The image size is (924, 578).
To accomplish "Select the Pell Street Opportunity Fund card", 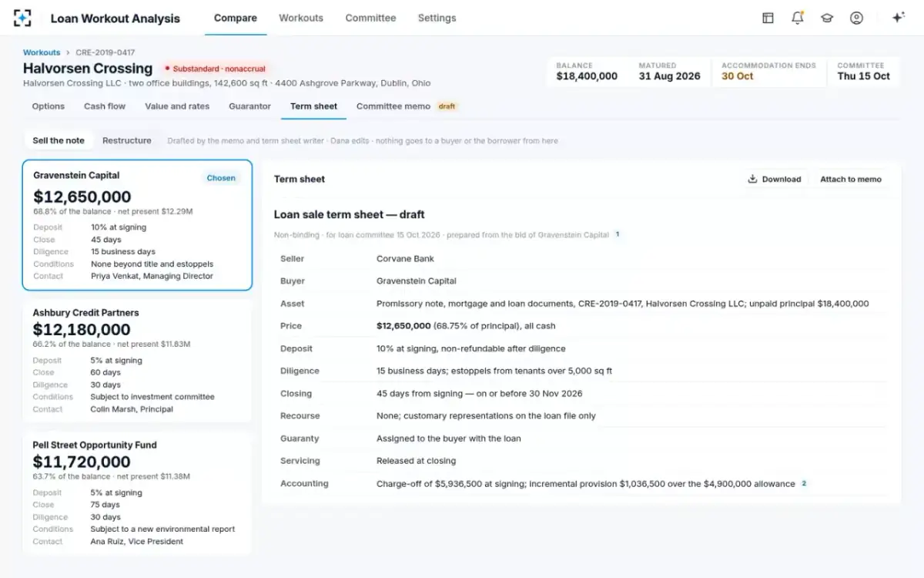I will (x=137, y=493).
